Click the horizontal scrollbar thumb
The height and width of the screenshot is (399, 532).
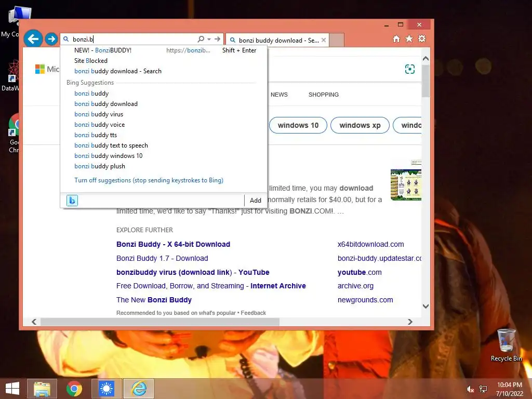point(160,322)
